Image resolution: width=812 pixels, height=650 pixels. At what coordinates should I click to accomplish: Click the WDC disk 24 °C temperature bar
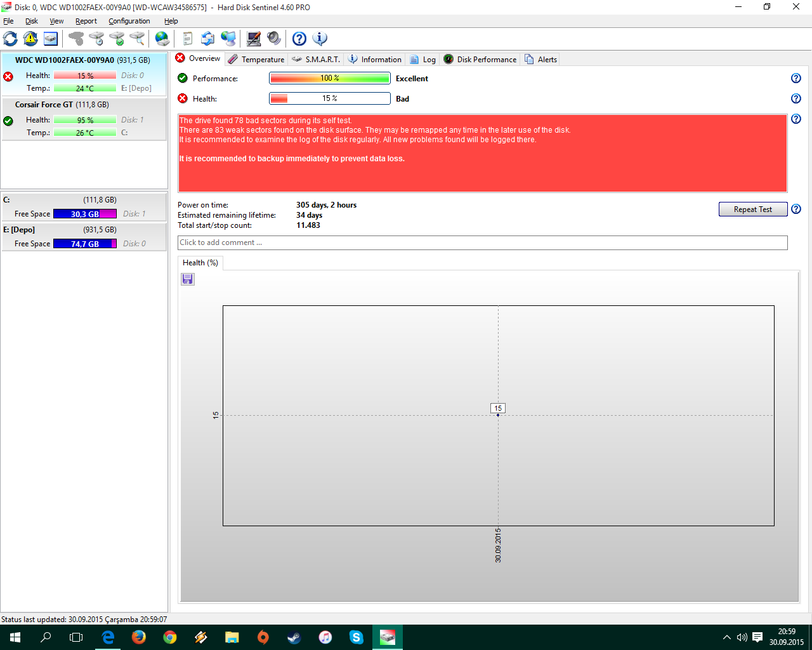click(x=85, y=88)
